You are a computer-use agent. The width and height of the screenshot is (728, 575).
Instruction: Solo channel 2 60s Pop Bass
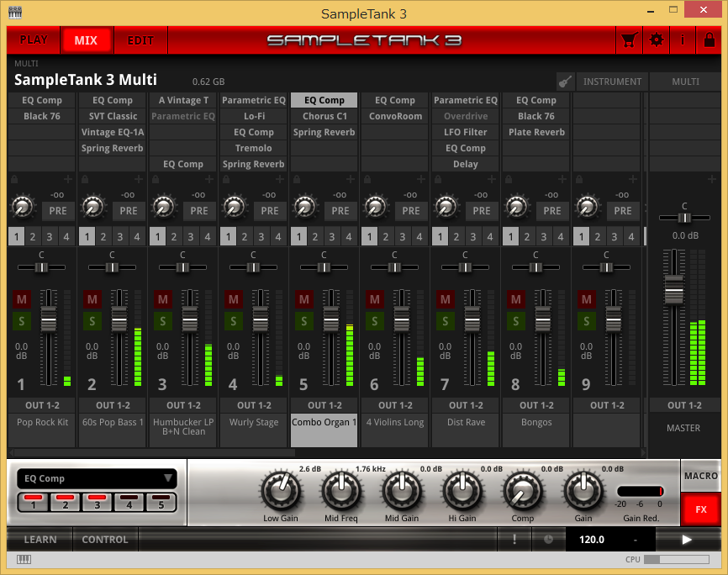click(x=92, y=321)
